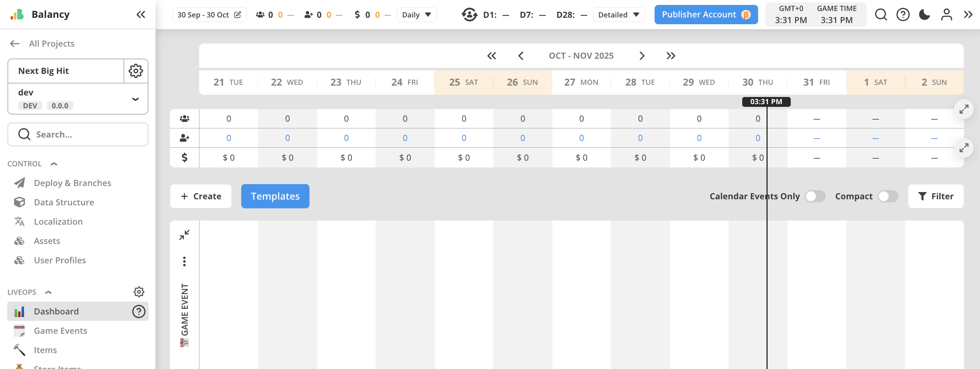Image resolution: width=980 pixels, height=369 pixels.
Task: Open the help question mark in top bar
Action: (903, 14)
